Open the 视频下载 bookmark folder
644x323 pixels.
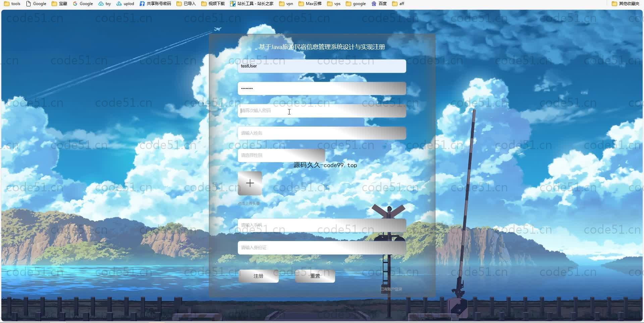[x=213, y=4]
